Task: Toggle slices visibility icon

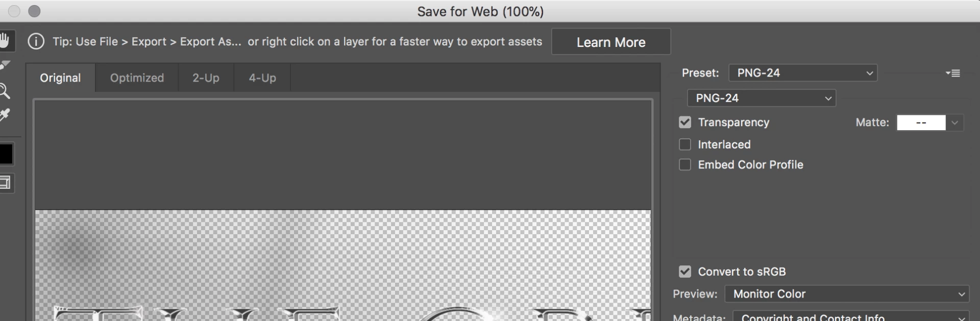Action: 6,183
